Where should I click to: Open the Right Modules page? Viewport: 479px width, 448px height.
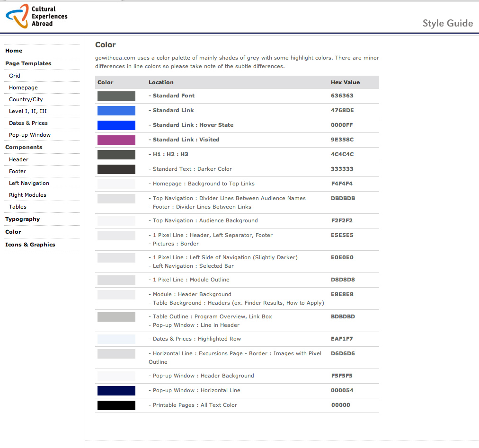pos(27,195)
